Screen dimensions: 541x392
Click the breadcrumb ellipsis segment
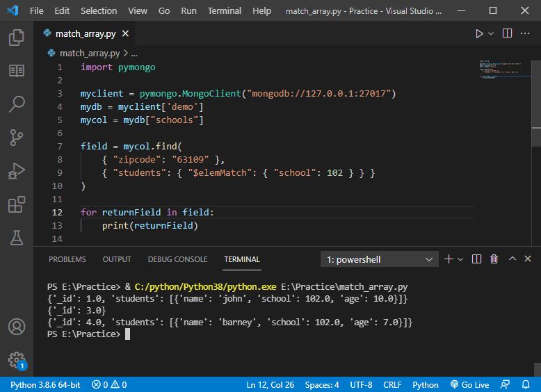(134, 54)
